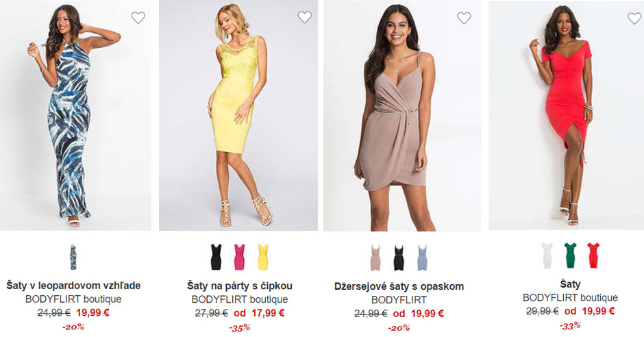Select leopard print dress swatch thumbnail
This screenshot has width=644, height=337.
tap(73, 257)
